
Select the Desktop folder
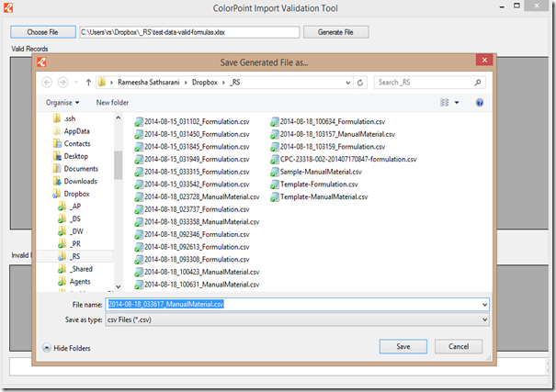coord(71,156)
